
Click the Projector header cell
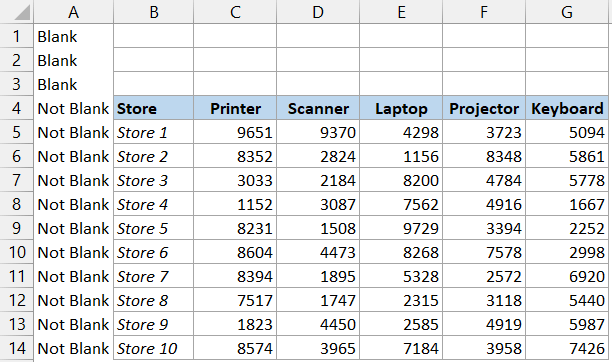tap(484, 108)
